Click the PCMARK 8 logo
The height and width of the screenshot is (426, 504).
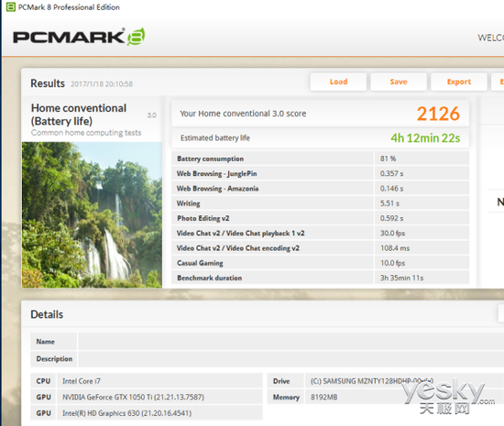79,37
